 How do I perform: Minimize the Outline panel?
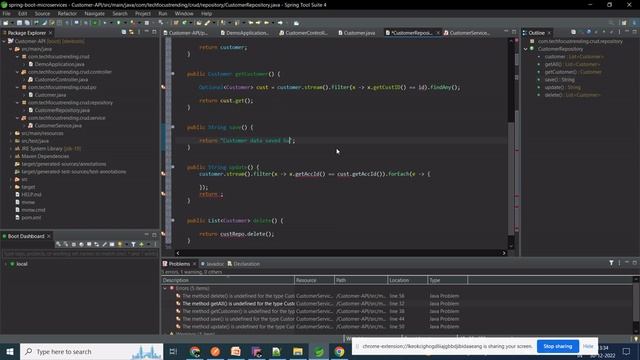(x=627, y=32)
